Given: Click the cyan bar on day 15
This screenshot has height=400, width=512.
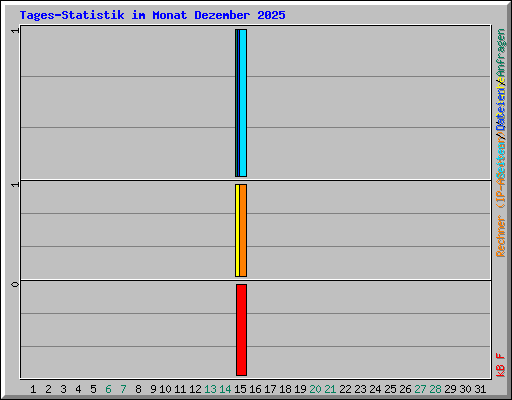Looking at the screenshot, I should point(243,103).
